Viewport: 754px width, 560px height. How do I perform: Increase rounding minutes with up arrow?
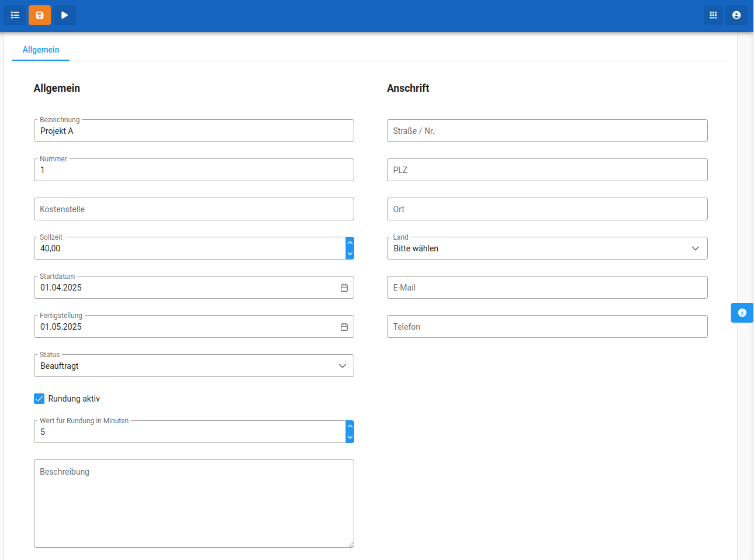[350, 426]
